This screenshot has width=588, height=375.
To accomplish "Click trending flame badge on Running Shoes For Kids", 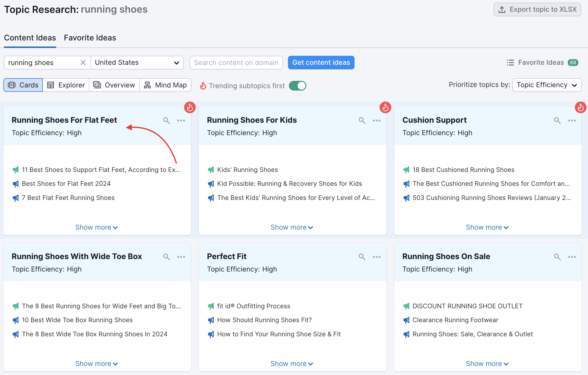I will click(x=385, y=107).
